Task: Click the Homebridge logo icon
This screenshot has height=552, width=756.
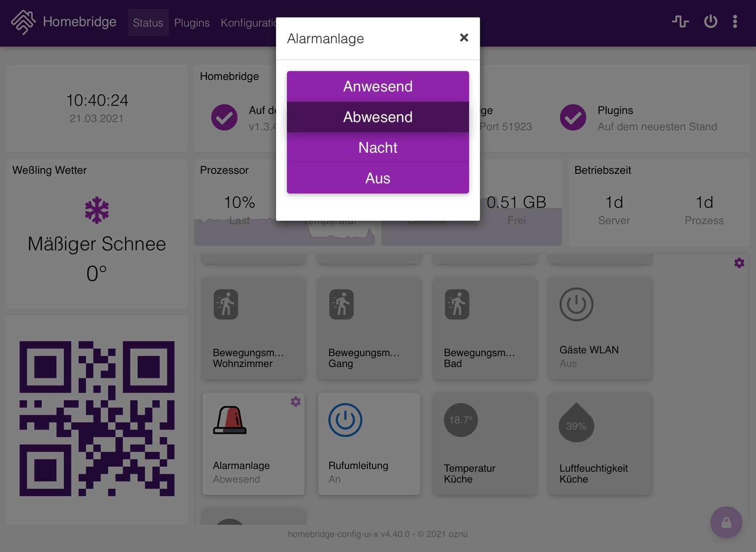Action: pos(23,22)
